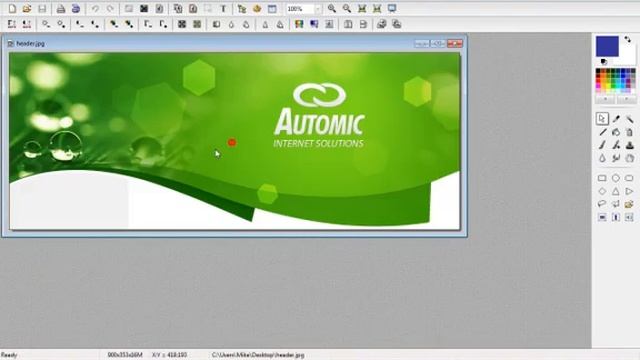Zoom in with the magnifier plus icon
The width and height of the screenshot is (640, 360).
pos(332,9)
